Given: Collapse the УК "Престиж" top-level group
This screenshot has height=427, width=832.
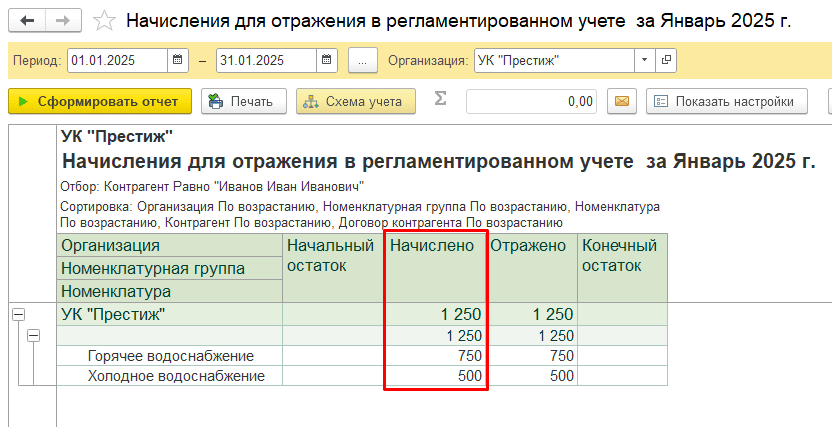Looking at the screenshot, I should (19, 315).
